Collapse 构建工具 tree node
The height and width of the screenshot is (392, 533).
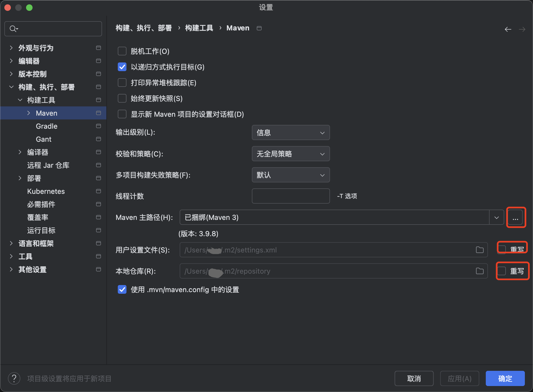pos(20,100)
